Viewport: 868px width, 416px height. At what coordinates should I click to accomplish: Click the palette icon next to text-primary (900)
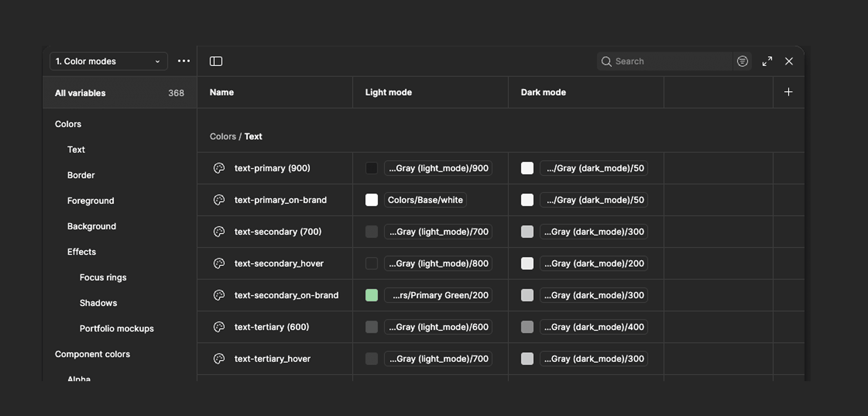pyautogui.click(x=219, y=168)
